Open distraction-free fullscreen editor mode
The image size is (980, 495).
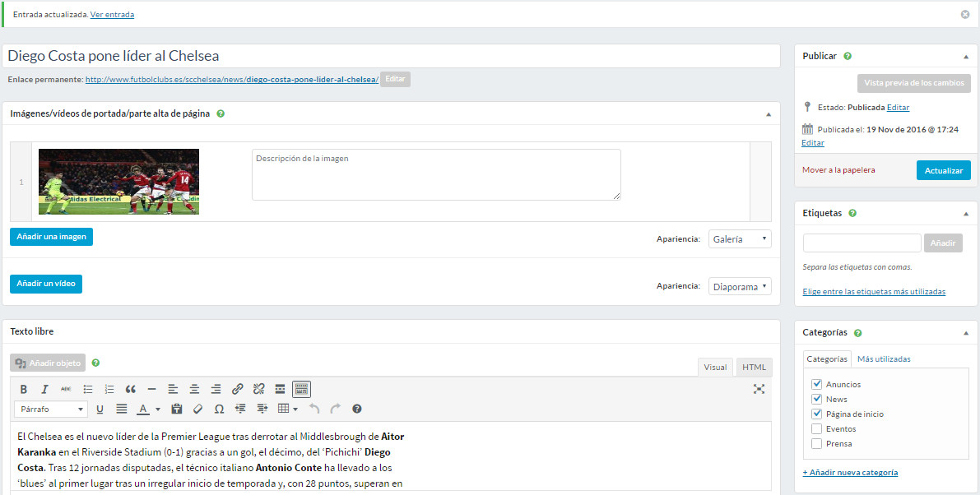click(759, 390)
